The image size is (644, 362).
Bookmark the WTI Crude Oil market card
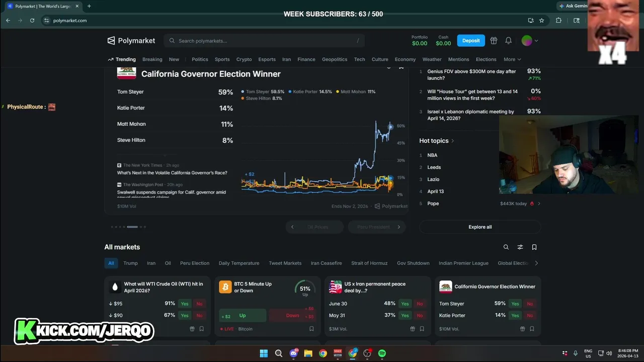[x=201, y=329]
